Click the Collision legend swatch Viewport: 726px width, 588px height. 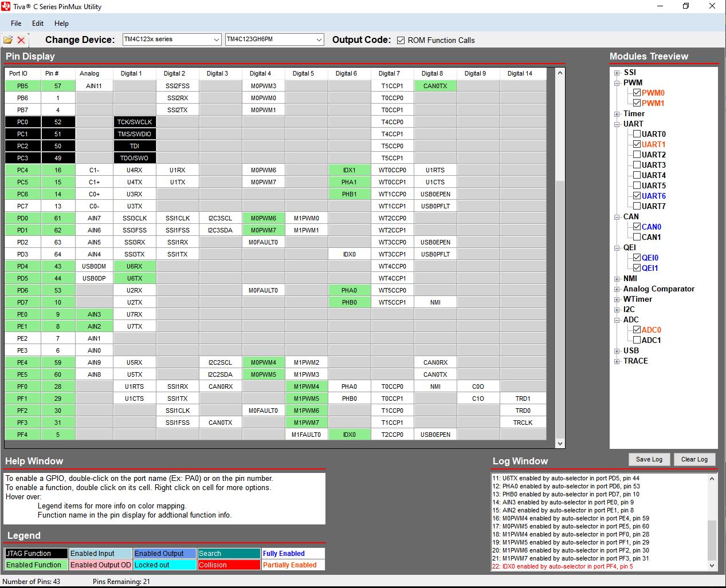coord(229,565)
